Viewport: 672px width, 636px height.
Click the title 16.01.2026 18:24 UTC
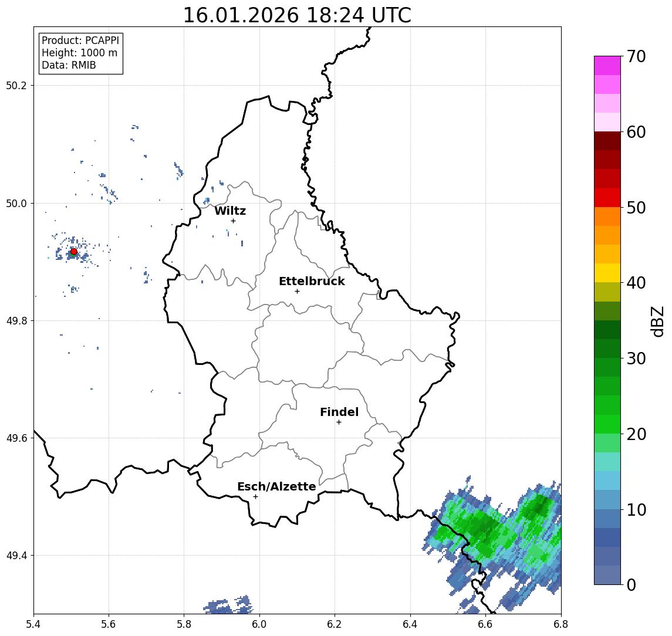[x=297, y=15]
